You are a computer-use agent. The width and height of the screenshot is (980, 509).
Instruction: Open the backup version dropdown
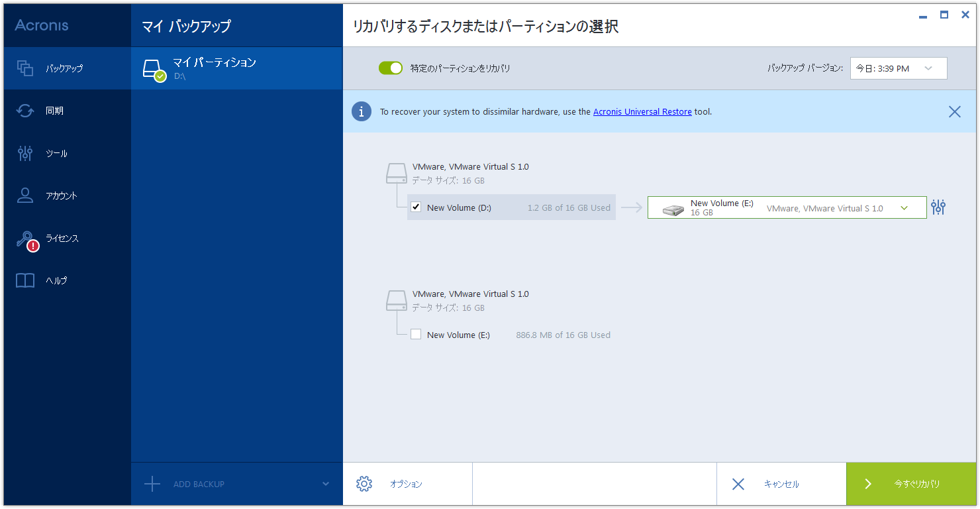coord(898,68)
